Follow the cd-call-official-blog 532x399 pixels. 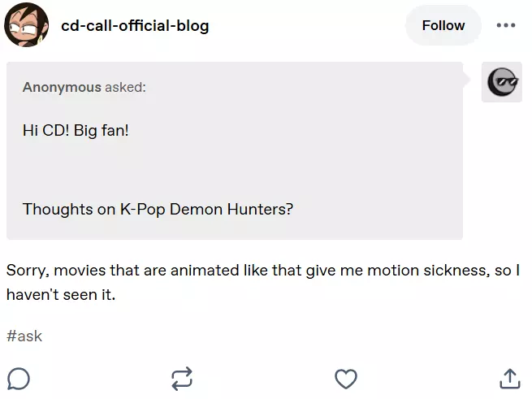coord(443,25)
